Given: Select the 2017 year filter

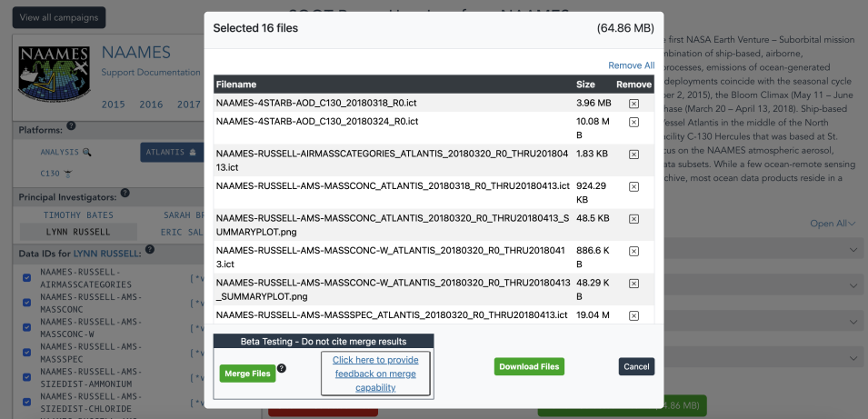Looking at the screenshot, I should coord(189,104).
